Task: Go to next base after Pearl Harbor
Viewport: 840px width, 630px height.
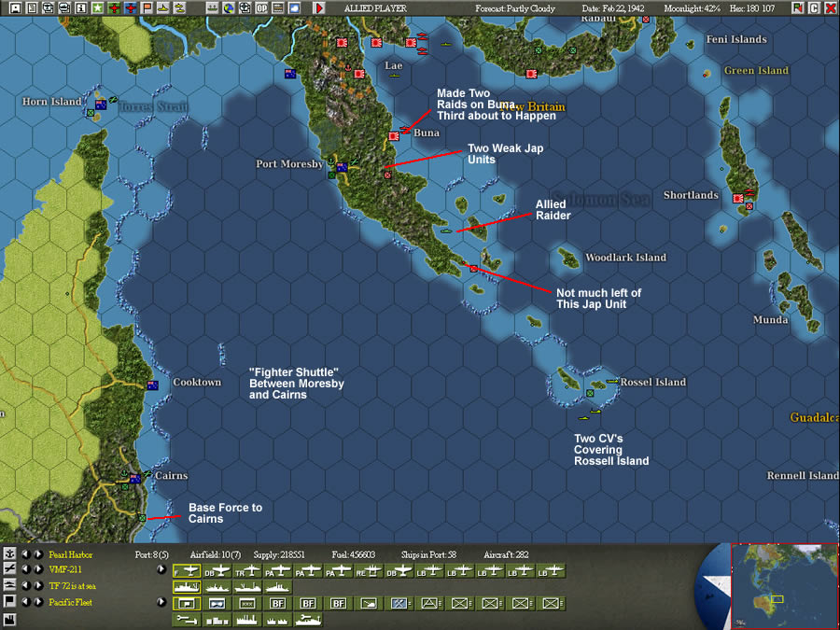Action: 38,553
